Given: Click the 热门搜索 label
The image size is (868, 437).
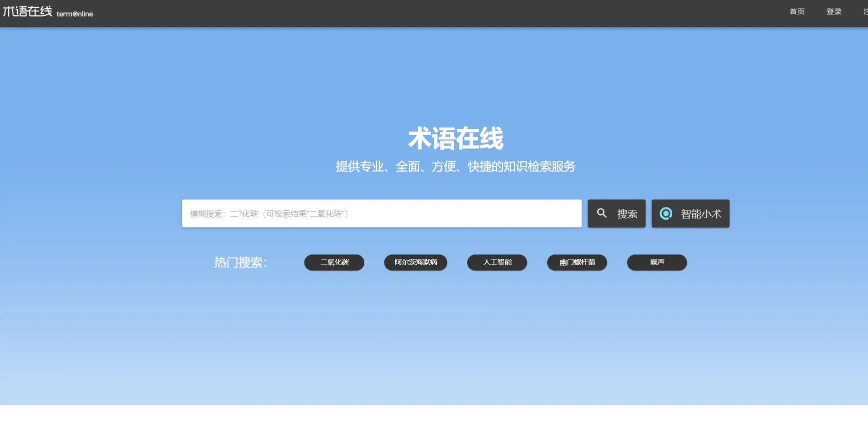Looking at the screenshot, I should (241, 262).
